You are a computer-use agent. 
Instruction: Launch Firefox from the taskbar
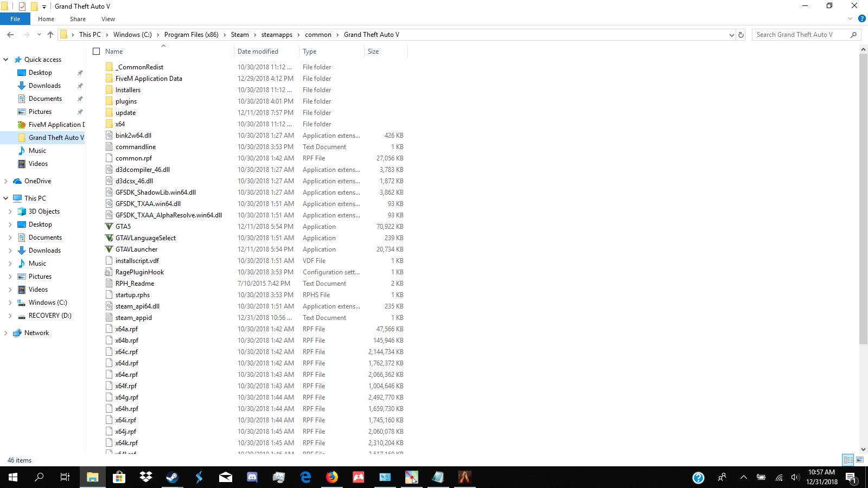[332, 477]
